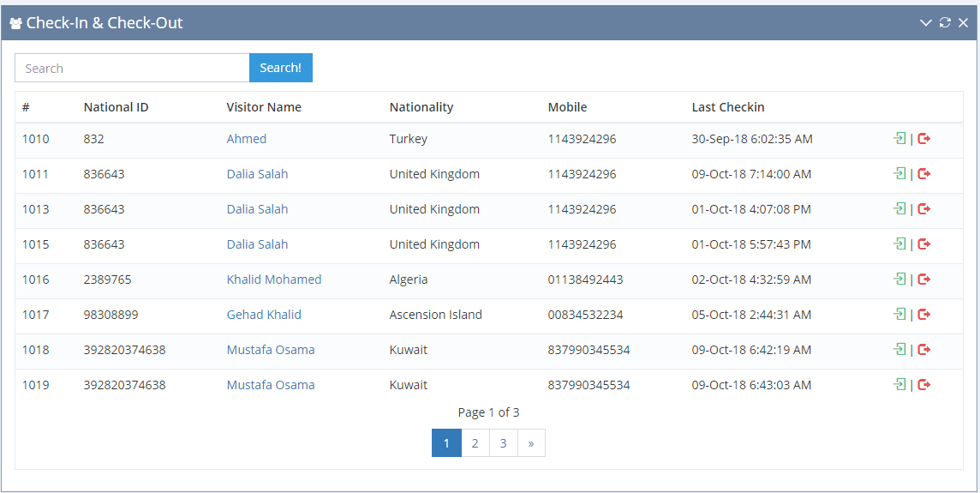The image size is (980, 493).
Task: Check out Gehad Khalid
Action: click(923, 315)
